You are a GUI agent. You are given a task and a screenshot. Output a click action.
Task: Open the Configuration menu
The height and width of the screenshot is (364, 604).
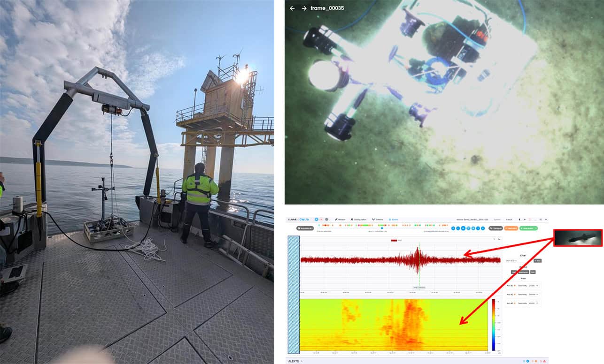click(358, 220)
